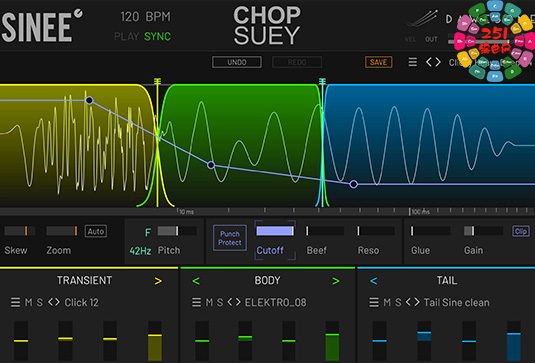Solo the BODY layer
The width and height of the screenshot is (535, 363).
click(220, 302)
